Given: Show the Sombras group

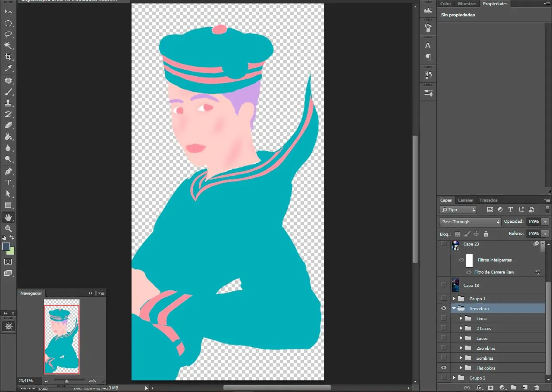Looking at the screenshot, I should pyautogui.click(x=444, y=358).
